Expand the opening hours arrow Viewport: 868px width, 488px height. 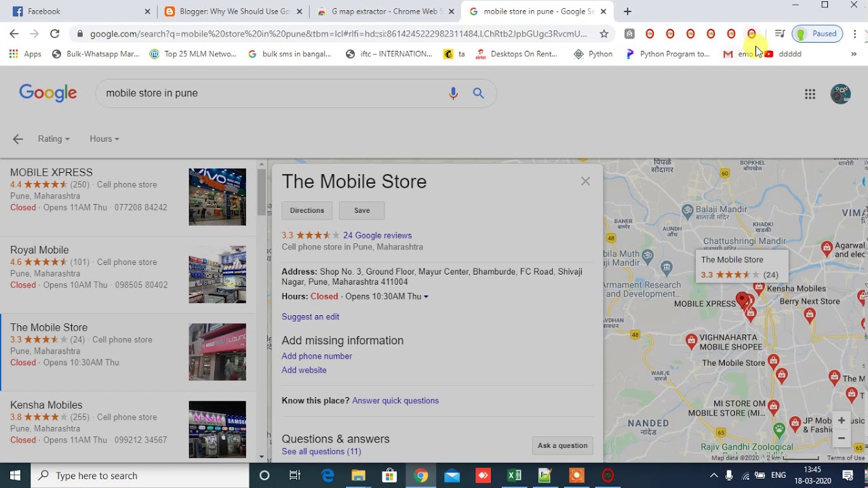coord(426,297)
